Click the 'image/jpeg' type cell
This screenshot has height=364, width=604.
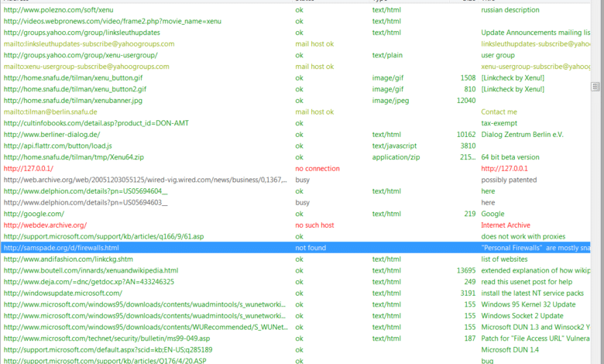pyautogui.click(x=390, y=101)
